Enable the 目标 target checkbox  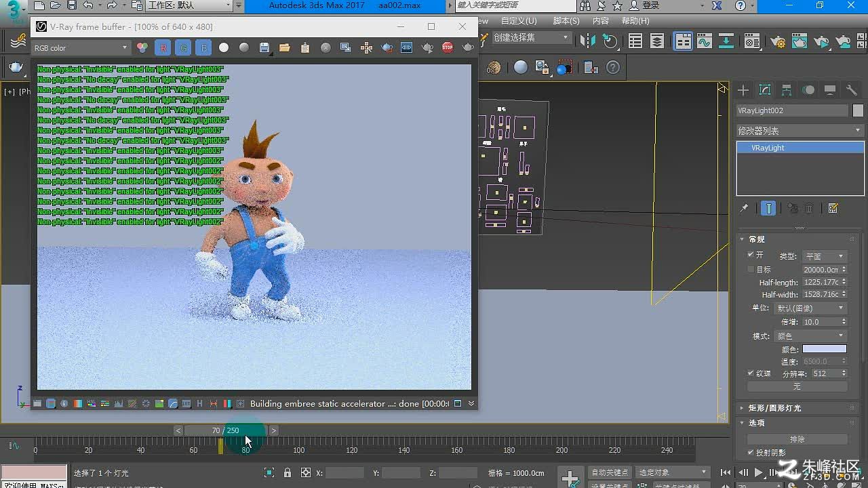(x=751, y=269)
